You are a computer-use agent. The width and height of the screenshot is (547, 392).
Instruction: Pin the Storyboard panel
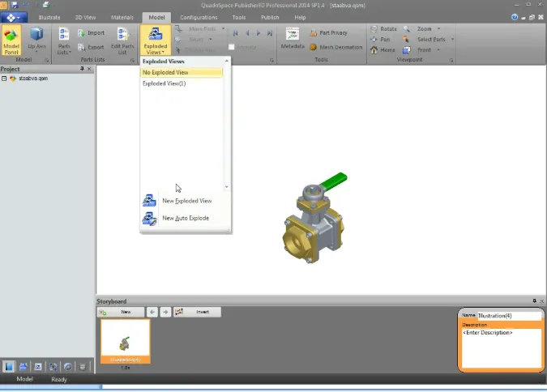coord(535,300)
